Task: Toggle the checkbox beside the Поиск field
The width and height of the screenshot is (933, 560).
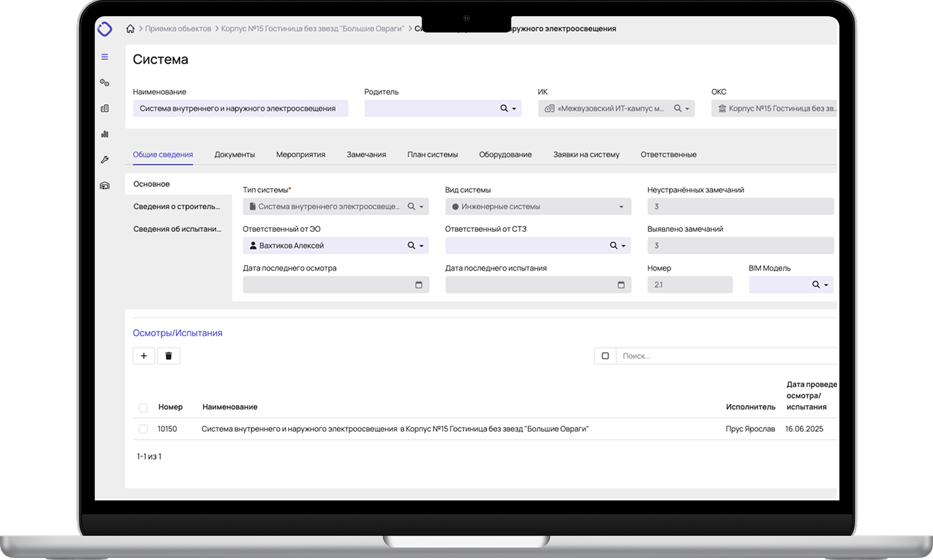Action: point(605,356)
